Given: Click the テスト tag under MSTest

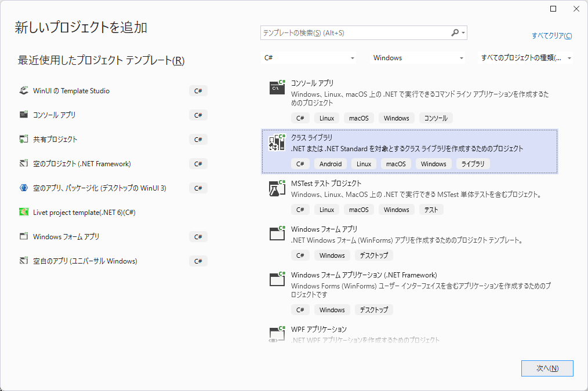Looking at the screenshot, I should (431, 209).
